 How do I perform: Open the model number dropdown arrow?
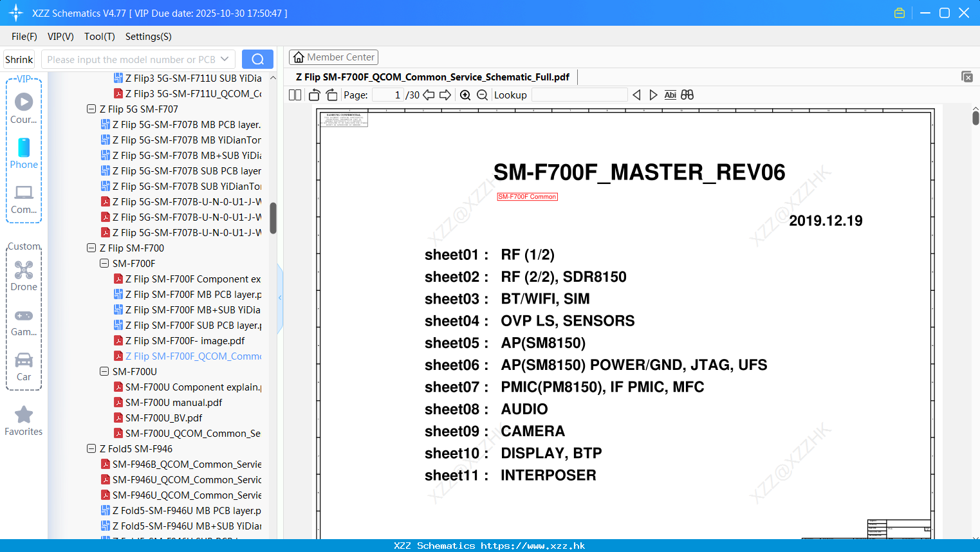coord(225,59)
